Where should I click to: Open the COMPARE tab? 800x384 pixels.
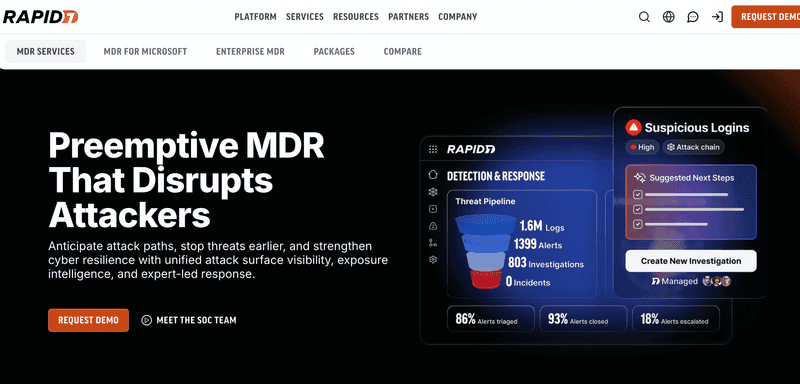(403, 52)
